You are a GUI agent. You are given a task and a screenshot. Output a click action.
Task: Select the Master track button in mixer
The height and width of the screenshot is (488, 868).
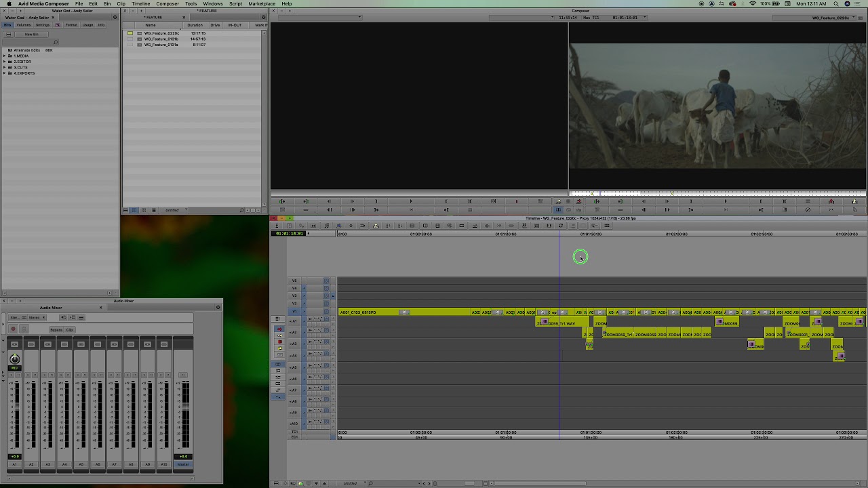pyautogui.click(x=183, y=464)
